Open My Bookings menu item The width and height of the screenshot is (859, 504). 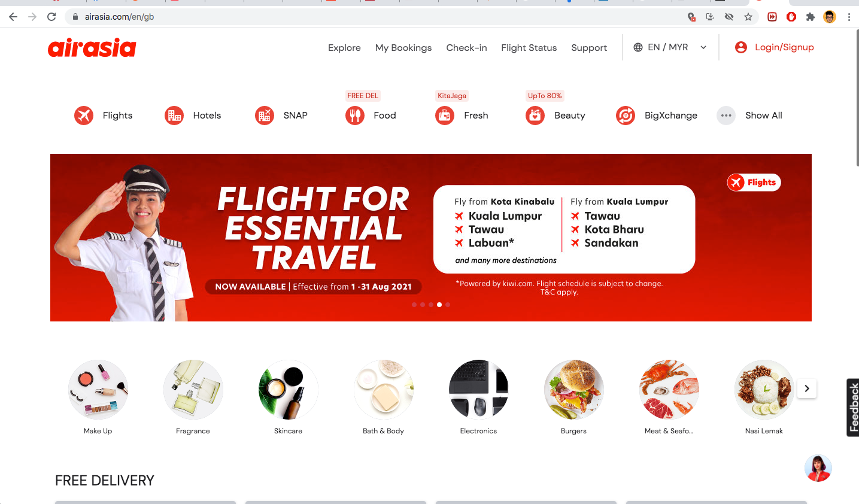403,48
